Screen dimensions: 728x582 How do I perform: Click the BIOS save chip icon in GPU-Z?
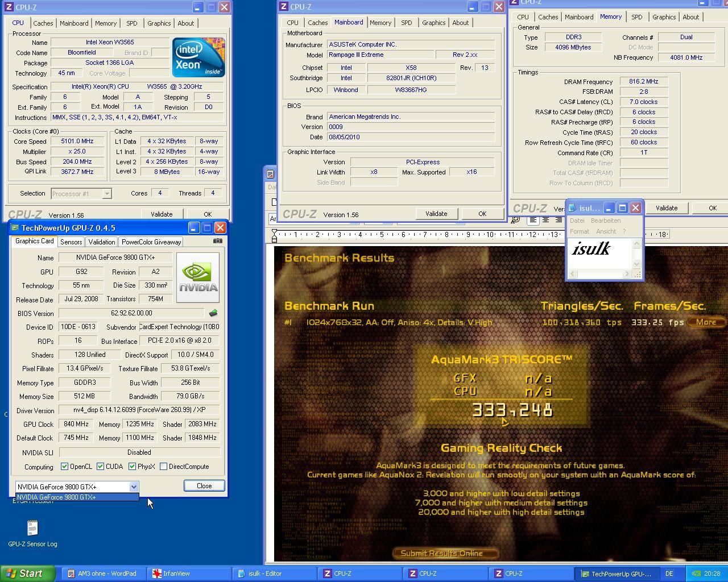coord(213,313)
